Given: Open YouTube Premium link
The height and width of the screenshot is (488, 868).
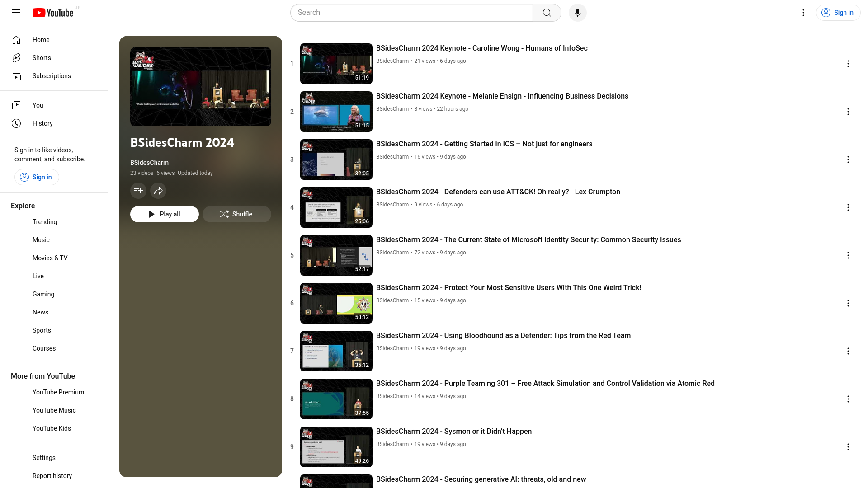Looking at the screenshot, I should click(54, 392).
